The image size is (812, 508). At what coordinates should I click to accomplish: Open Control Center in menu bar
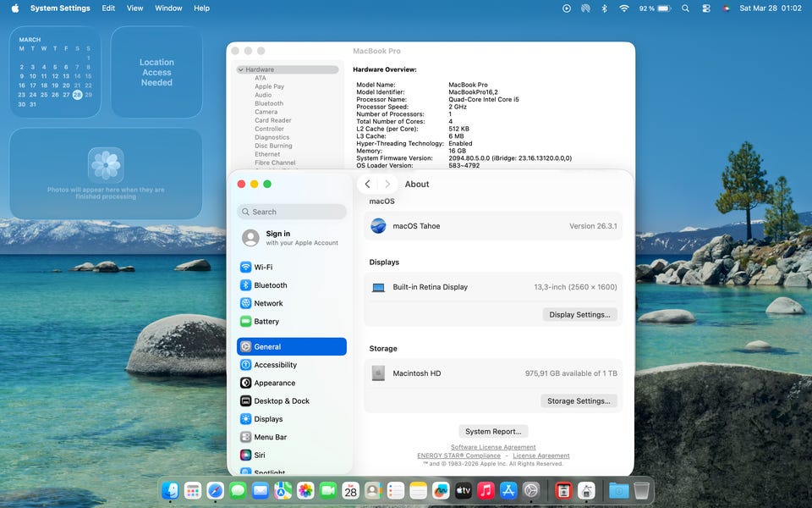click(x=706, y=8)
